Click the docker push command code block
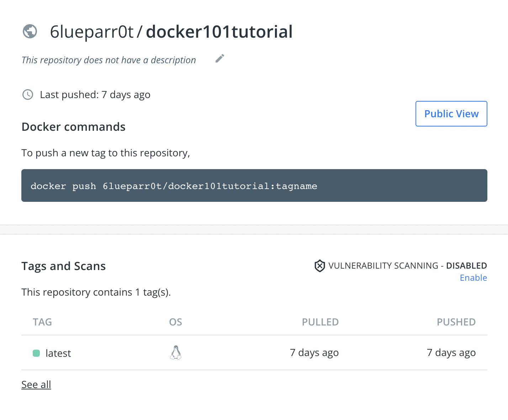The height and width of the screenshot is (420, 508). (x=254, y=185)
